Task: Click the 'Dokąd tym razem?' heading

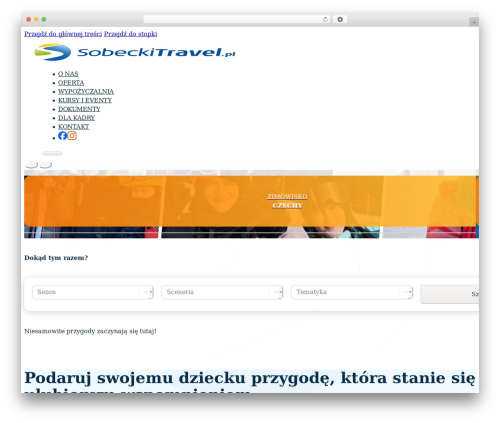Action: click(x=56, y=258)
